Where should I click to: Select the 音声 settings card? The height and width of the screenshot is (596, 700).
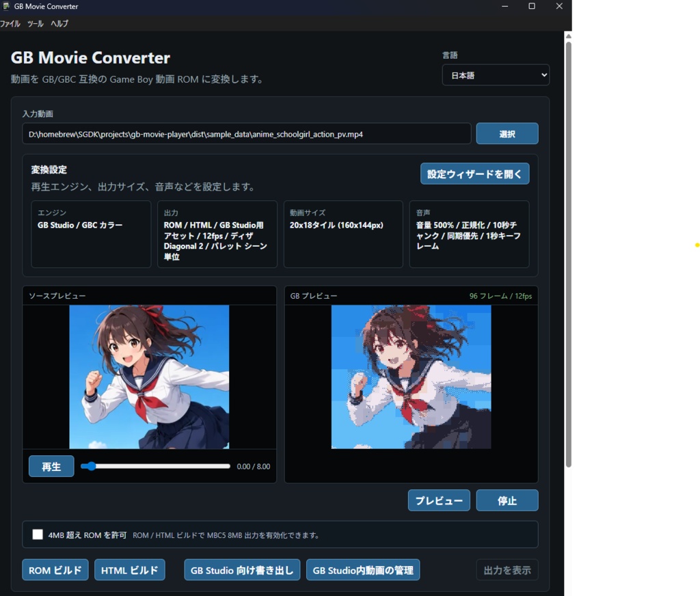tap(469, 234)
